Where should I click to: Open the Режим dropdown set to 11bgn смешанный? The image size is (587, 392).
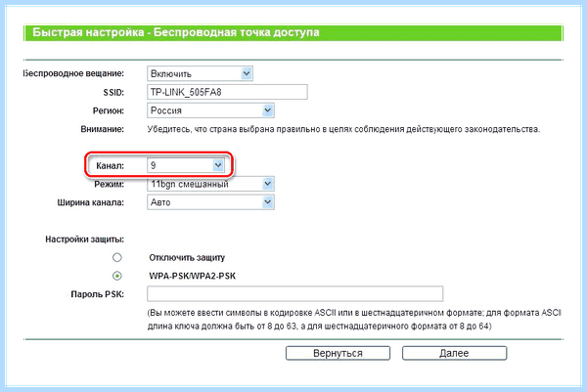[210, 184]
